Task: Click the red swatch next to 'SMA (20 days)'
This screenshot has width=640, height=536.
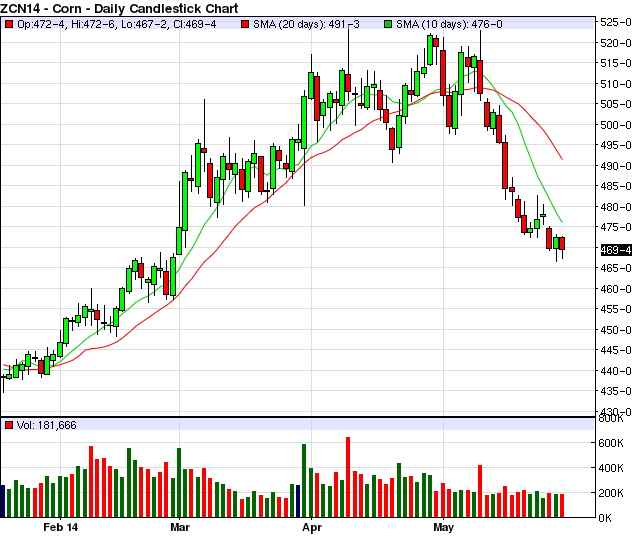Action: click(x=245, y=24)
